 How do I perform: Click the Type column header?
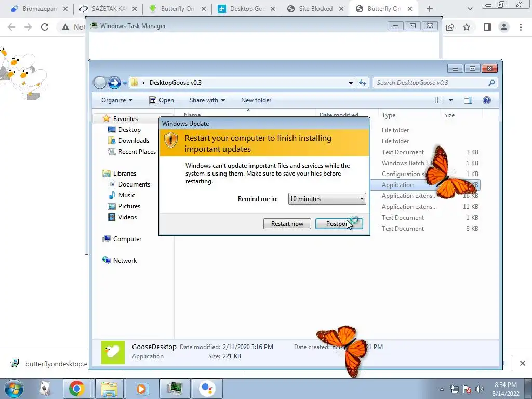click(x=389, y=115)
